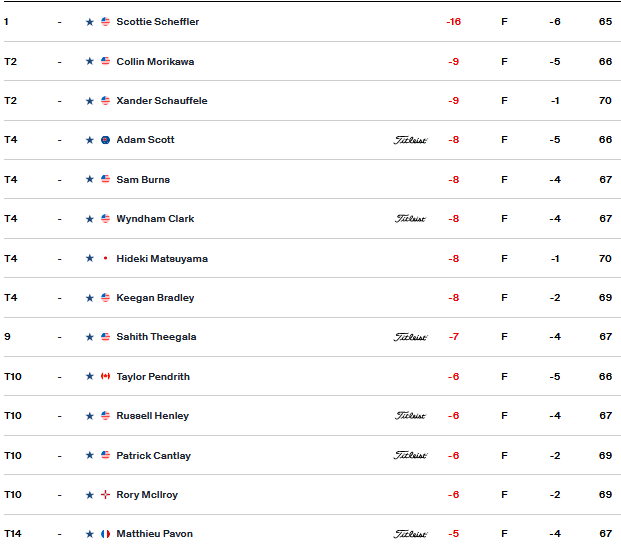Click the Titleist logo beside Wyndham Clark
The image size is (621, 550).
click(x=410, y=219)
